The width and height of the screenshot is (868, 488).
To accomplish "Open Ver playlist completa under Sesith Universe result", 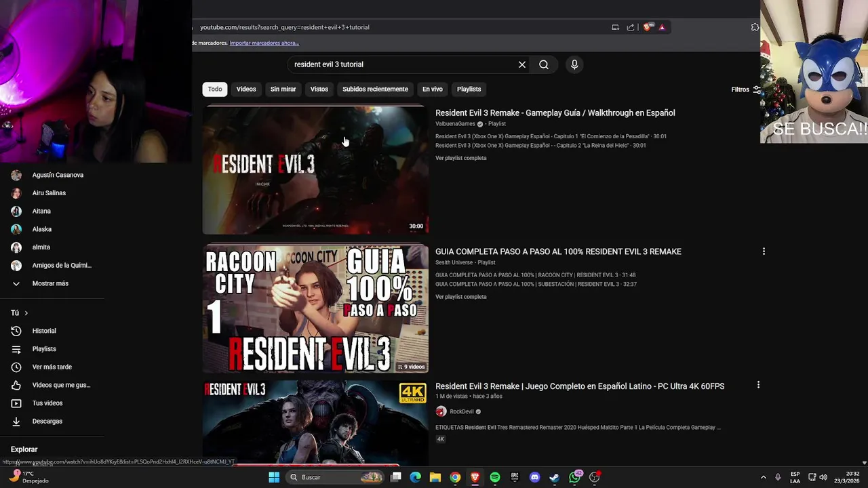I will tap(460, 297).
